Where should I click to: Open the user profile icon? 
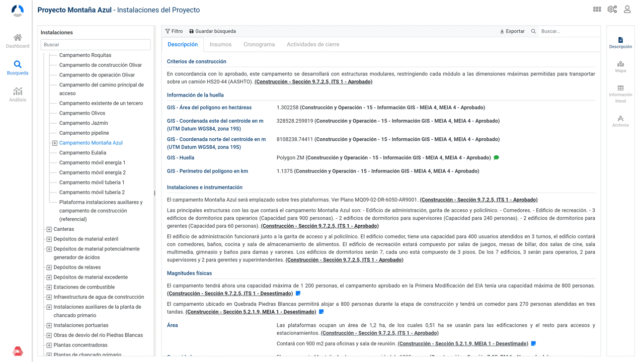627,9
